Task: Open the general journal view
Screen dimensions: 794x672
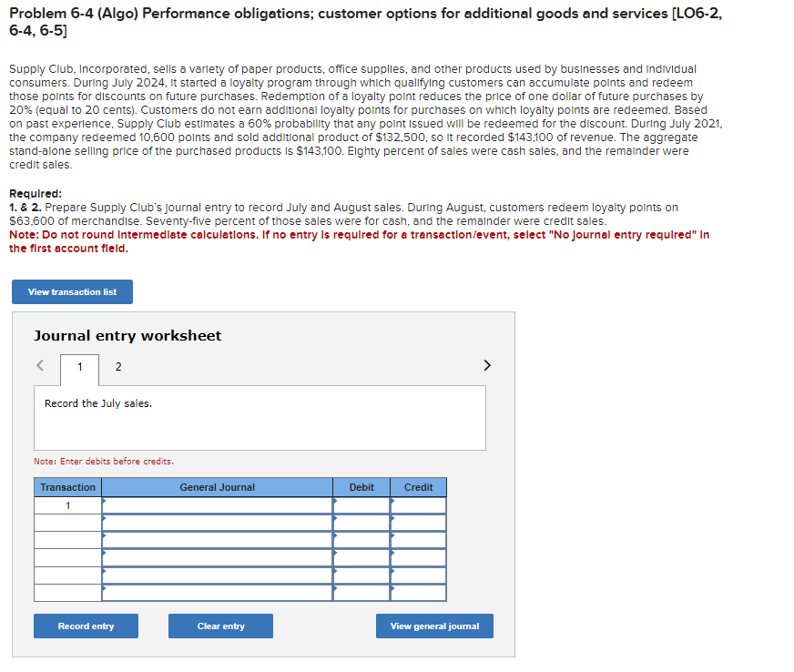Action: click(434, 626)
